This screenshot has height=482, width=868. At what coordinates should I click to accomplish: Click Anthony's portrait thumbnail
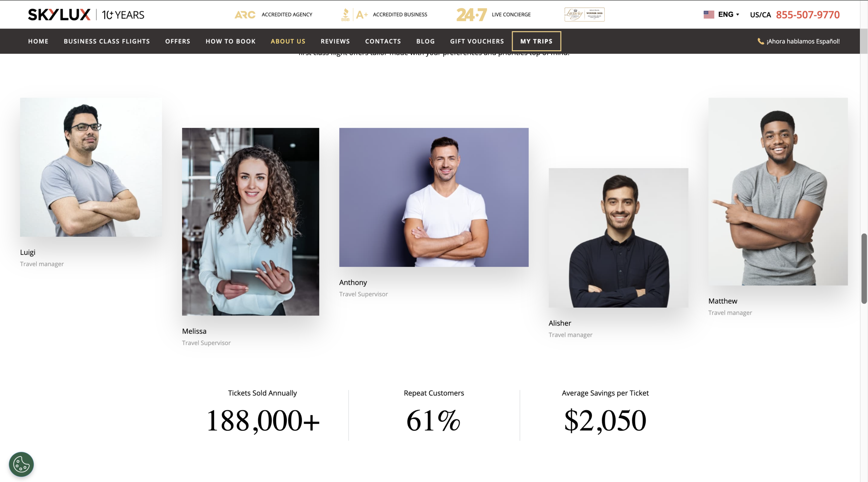(434, 197)
